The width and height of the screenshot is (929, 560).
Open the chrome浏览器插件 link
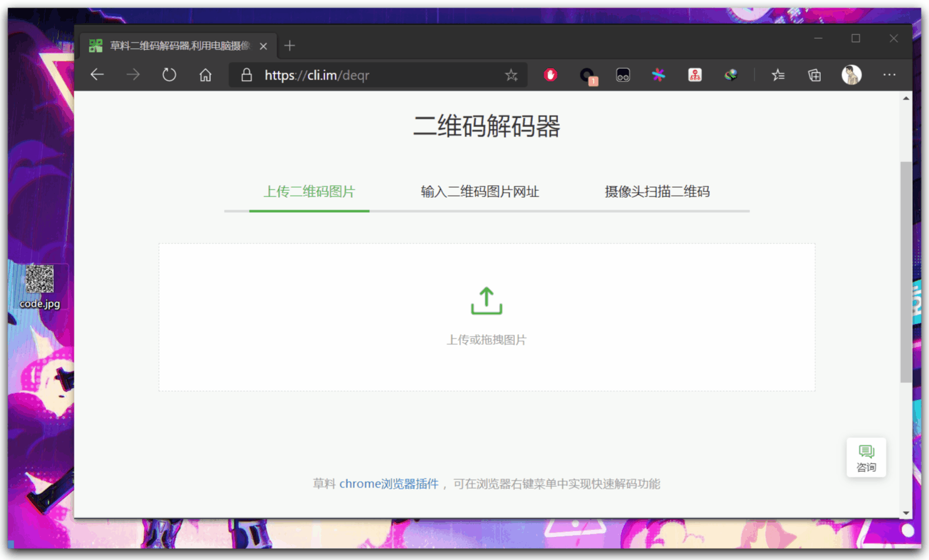coord(388,483)
